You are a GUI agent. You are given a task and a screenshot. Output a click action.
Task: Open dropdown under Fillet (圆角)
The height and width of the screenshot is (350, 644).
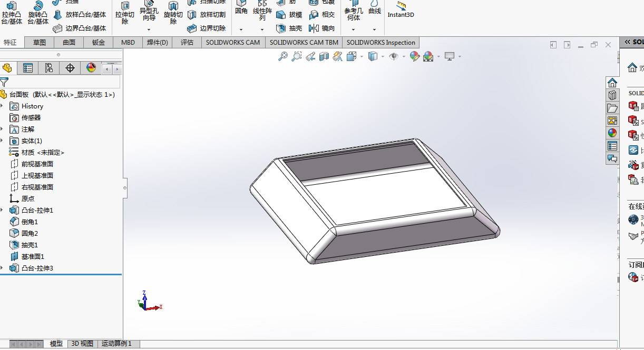click(x=241, y=30)
